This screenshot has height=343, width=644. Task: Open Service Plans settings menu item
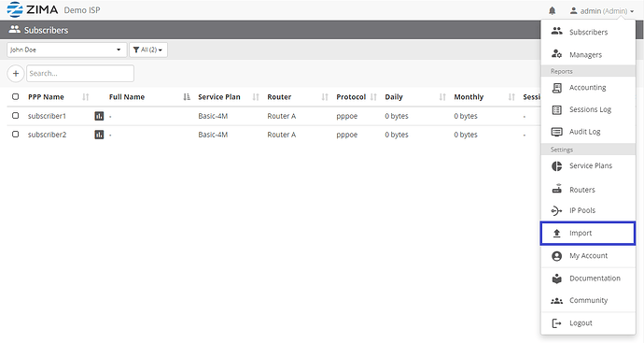point(588,165)
